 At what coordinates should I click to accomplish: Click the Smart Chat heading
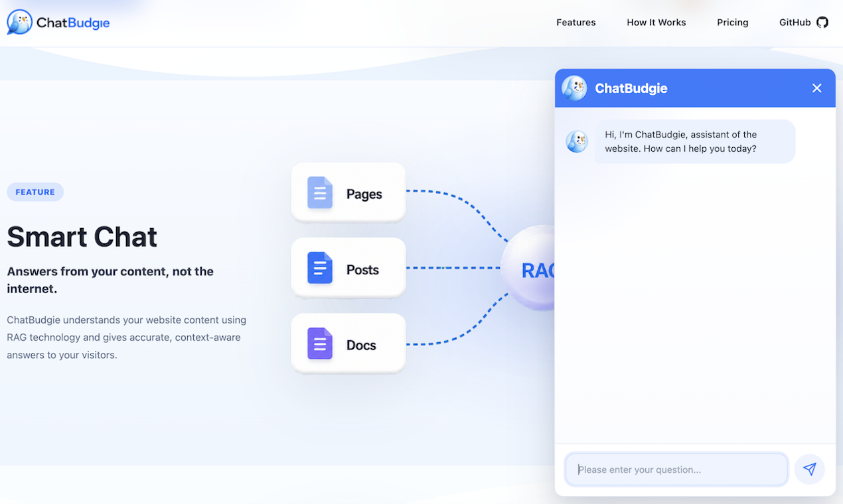[82, 237]
